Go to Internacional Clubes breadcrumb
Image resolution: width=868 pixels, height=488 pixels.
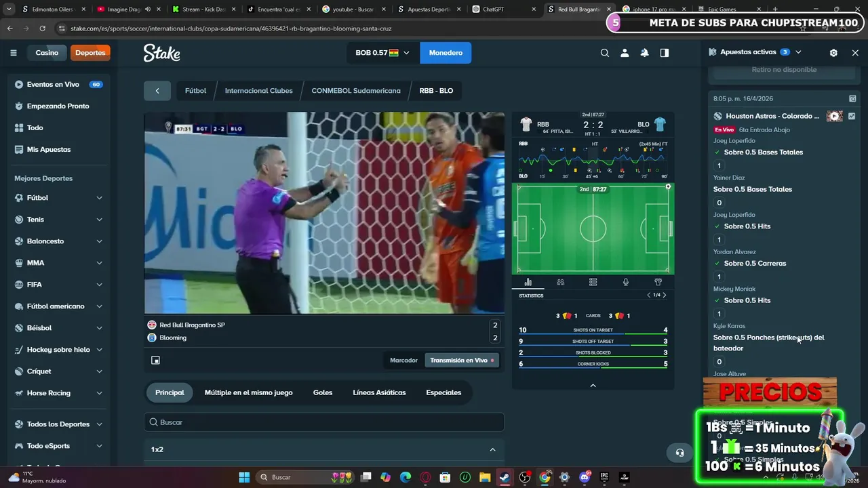(258, 91)
